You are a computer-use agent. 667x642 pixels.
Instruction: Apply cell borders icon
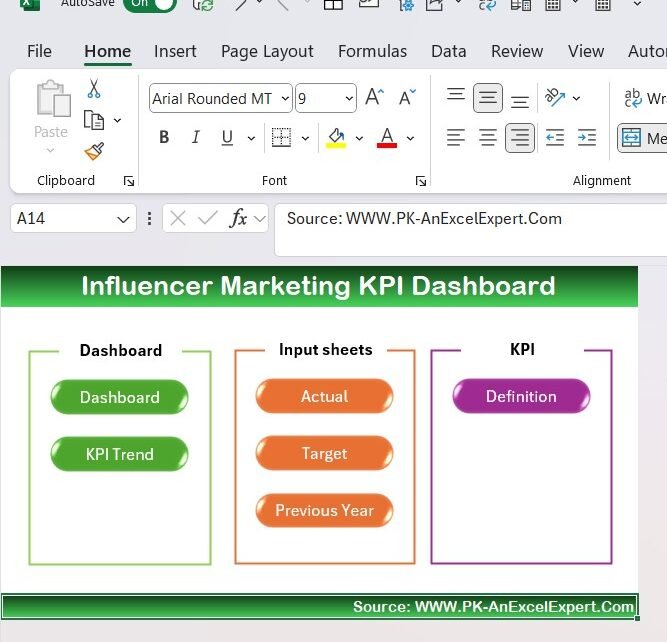[281, 137]
